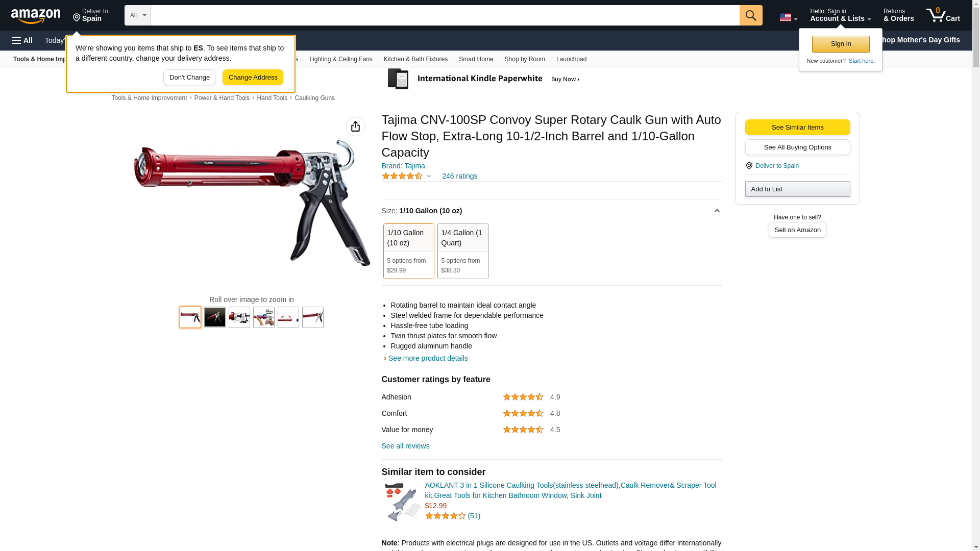Click the Deliver to Spain location icon

pos(749,166)
